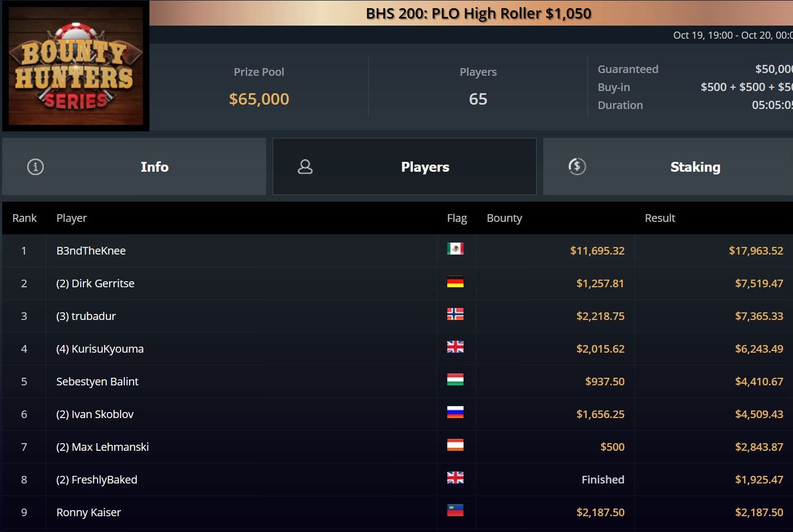The width and height of the screenshot is (793, 532).
Task: Click the Bounty Hunters Series logo
Action: [x=76, y=66]
